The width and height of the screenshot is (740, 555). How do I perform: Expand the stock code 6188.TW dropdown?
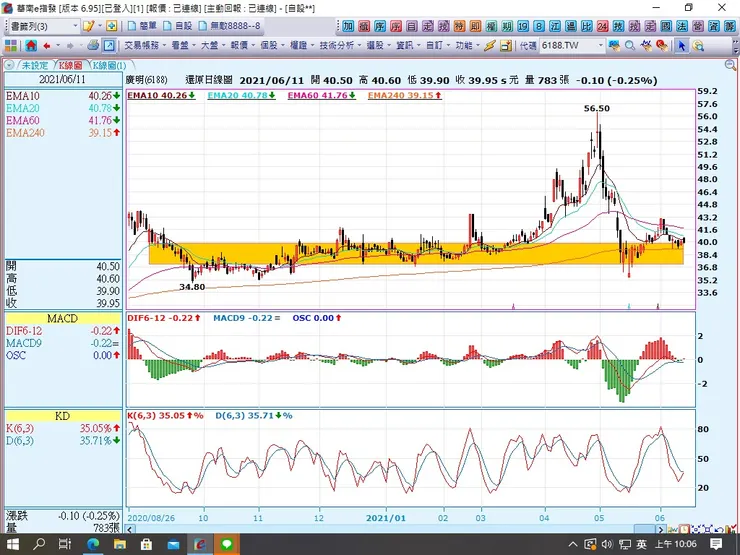pyautogui.click(x=601, y=46)
